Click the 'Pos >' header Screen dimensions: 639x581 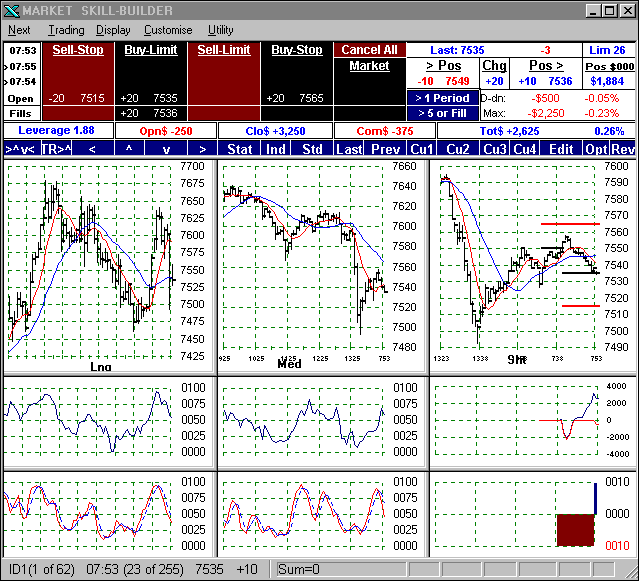point(546,66)
